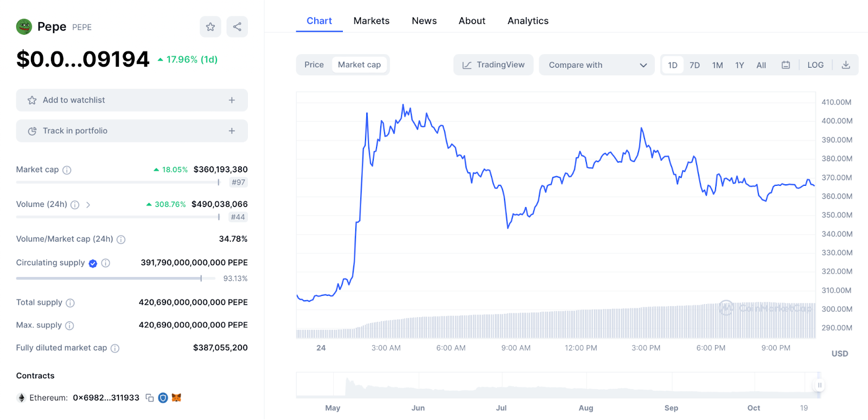Track Pepe in portfolio
Viewport: 868px width, 420px height.
coord(132,131)
